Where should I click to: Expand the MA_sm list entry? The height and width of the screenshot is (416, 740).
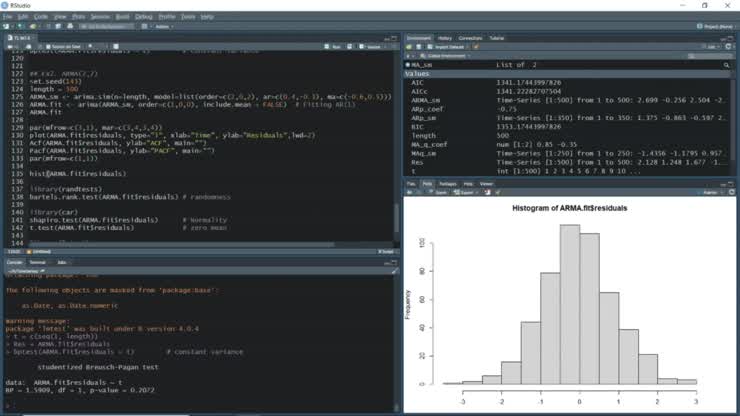(408, 65)
